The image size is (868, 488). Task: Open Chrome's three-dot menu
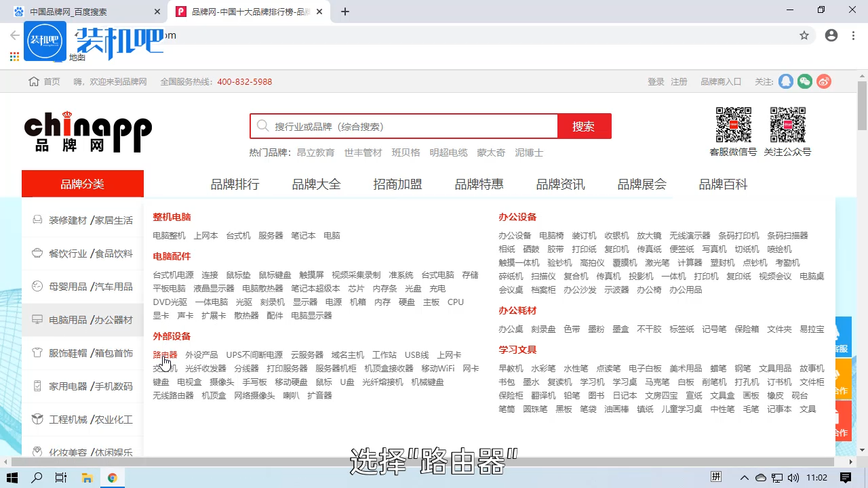(x=852, y=35)
